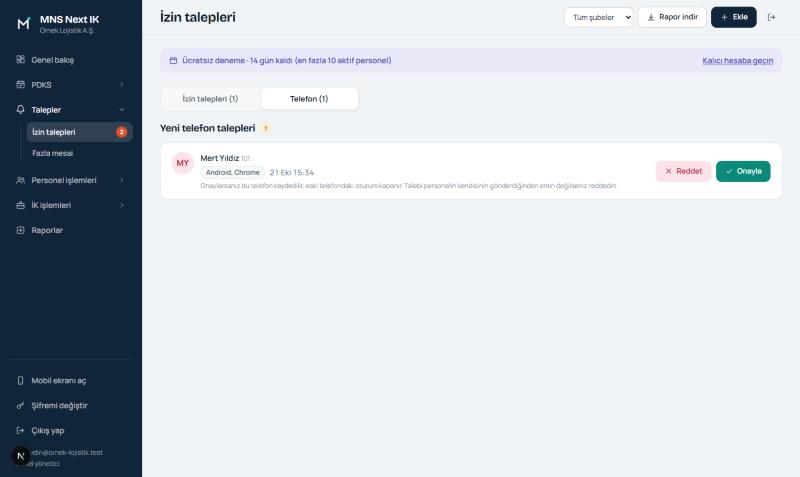Click the Ücretsiz deneme banner text
800x477 pixels.
coord(287,60)
